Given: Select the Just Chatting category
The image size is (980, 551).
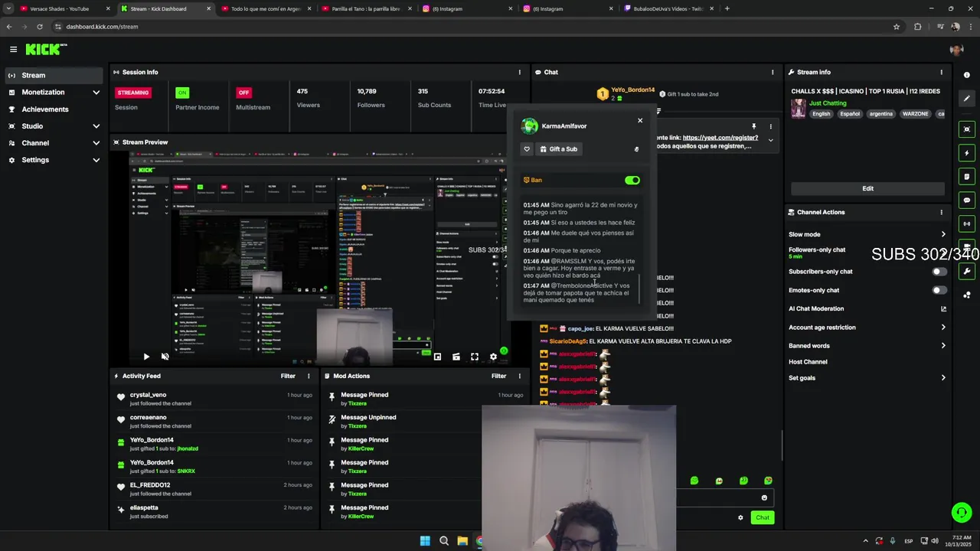Looking at the screenshot, I should pyautogui.click(x=828, y=103).
